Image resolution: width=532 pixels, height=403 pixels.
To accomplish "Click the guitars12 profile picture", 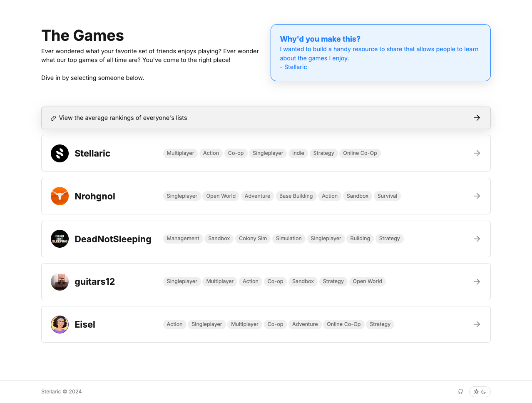I will (x=60, y=282).
